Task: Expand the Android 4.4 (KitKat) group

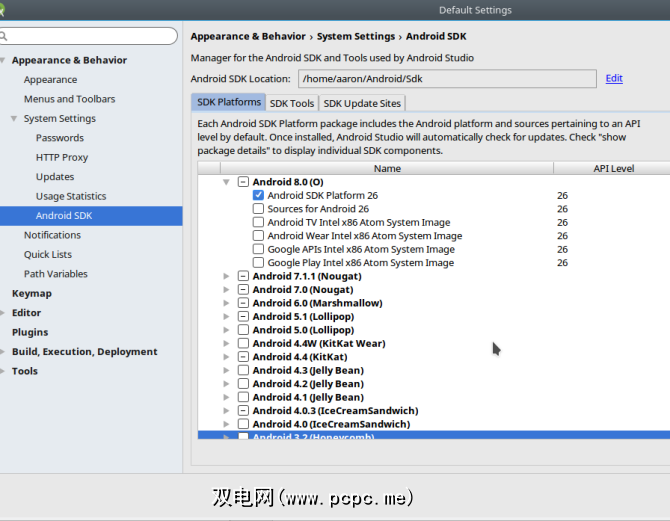Action: [226, 357]
